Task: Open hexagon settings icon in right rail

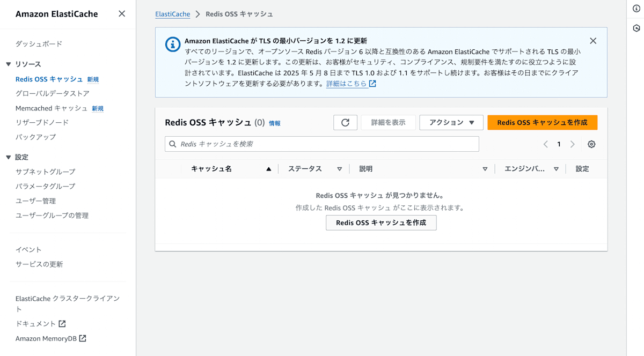Action: click(x=636, y=28)
